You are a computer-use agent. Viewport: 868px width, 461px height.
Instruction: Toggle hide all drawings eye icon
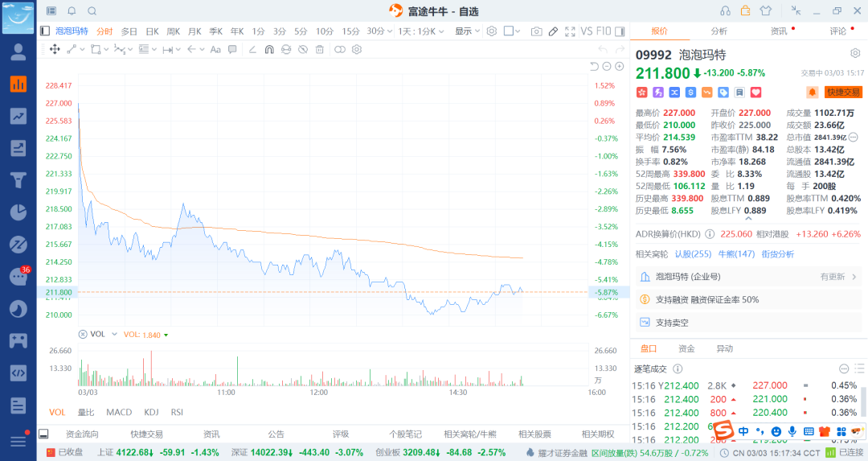click(303, 49)
